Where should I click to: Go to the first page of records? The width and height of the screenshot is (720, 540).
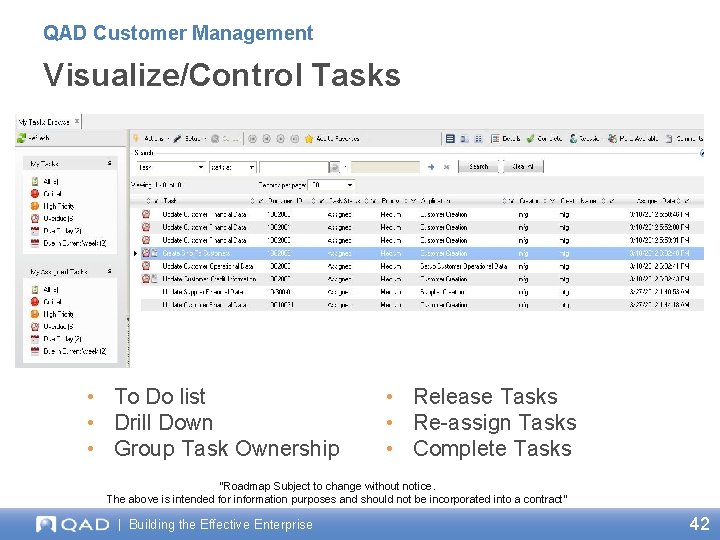click(252, 139)
